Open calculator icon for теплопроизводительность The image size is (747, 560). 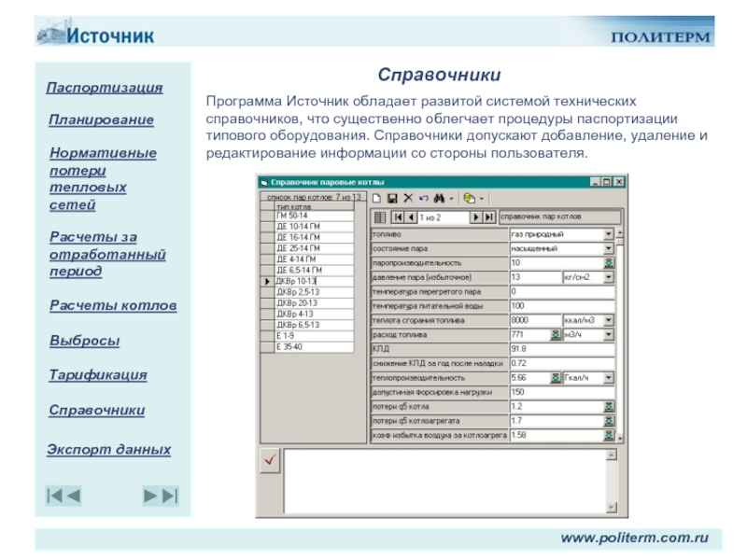555,378
